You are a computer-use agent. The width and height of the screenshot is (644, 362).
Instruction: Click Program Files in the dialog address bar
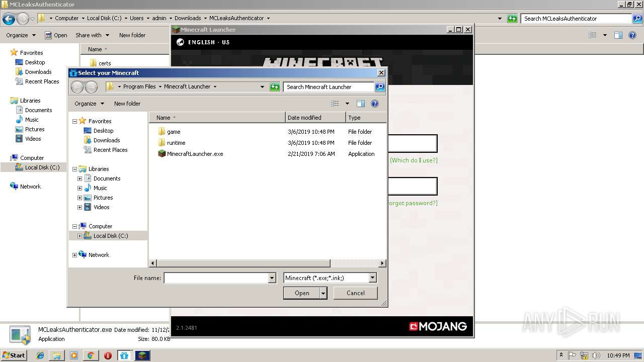click(139, 86)
